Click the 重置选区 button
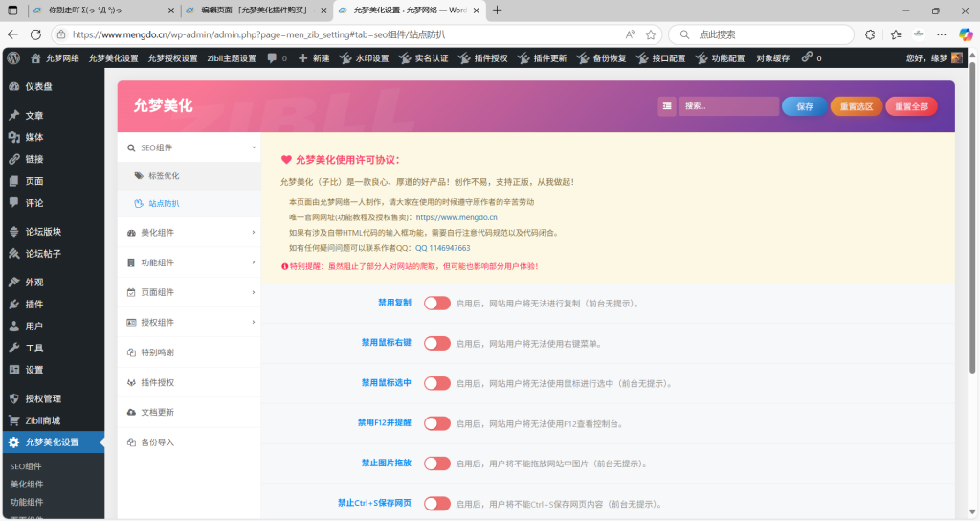The image size is (980, 521). click(x=857, y=106)
